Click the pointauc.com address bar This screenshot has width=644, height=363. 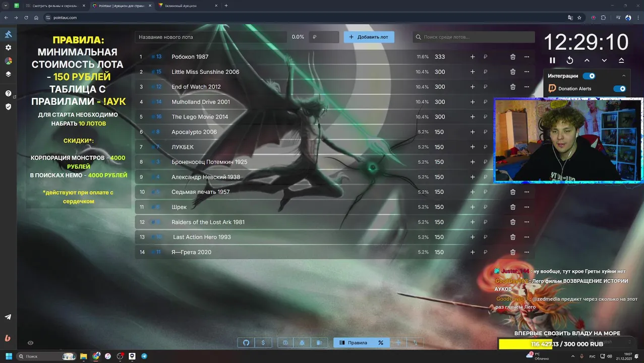(303, 18)
